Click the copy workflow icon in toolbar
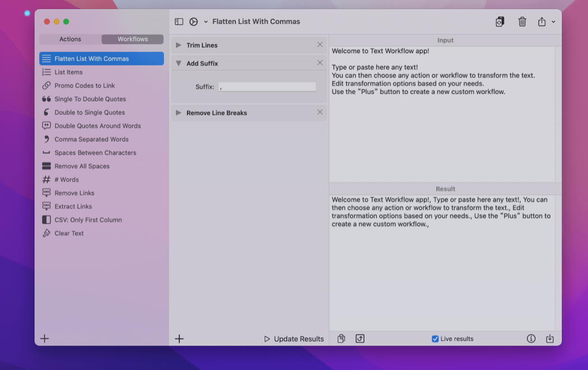 [500, 22]
